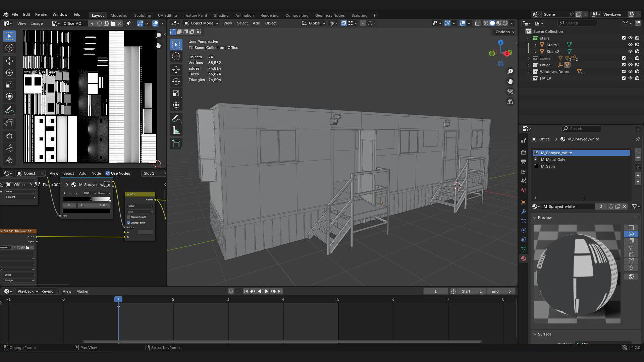Click the Options button in viewport

505,32
